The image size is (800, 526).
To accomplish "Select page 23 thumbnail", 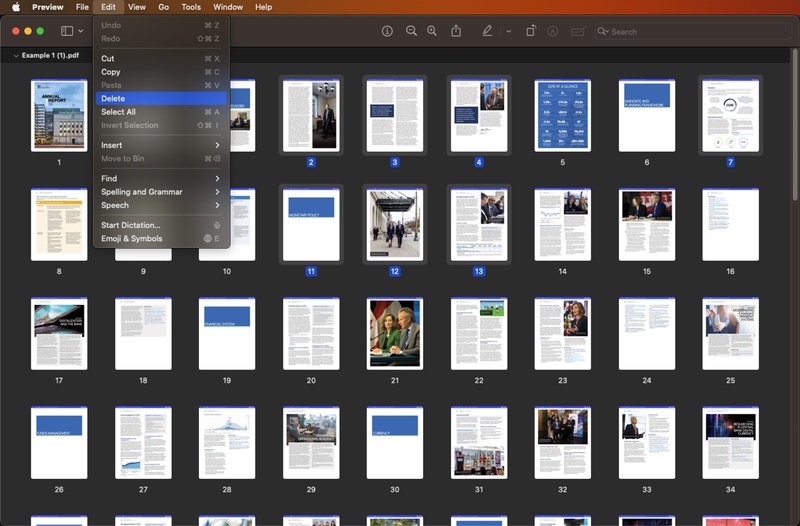I will coord(563,334).
